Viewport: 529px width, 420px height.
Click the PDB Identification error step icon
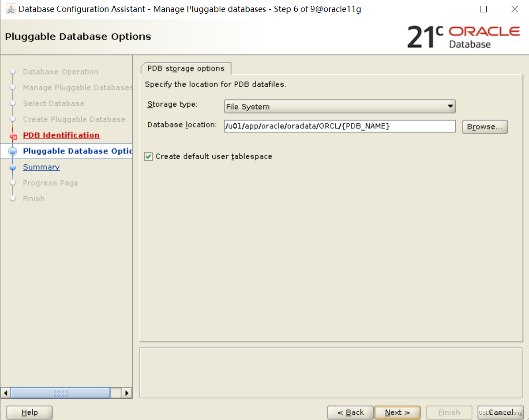pos(13,136)
